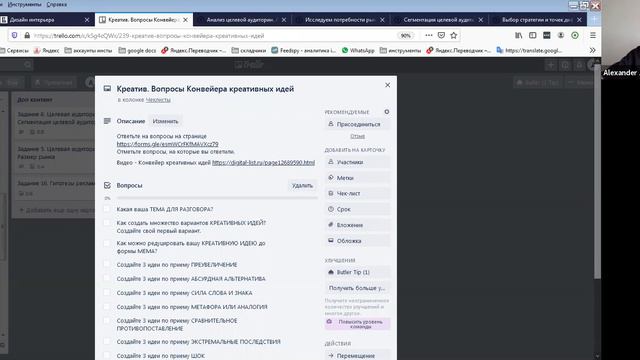Click the browser address bar URL

click(x=149, y=36)
